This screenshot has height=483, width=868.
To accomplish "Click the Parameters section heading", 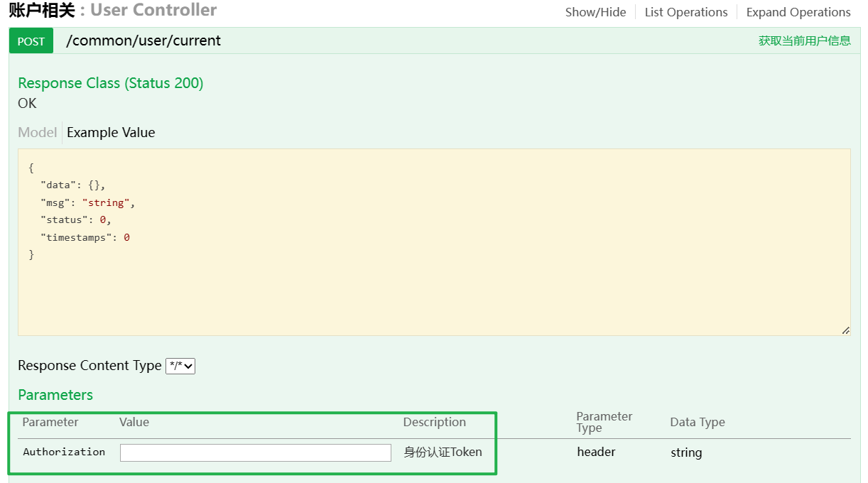I will [x=55, y=394].
